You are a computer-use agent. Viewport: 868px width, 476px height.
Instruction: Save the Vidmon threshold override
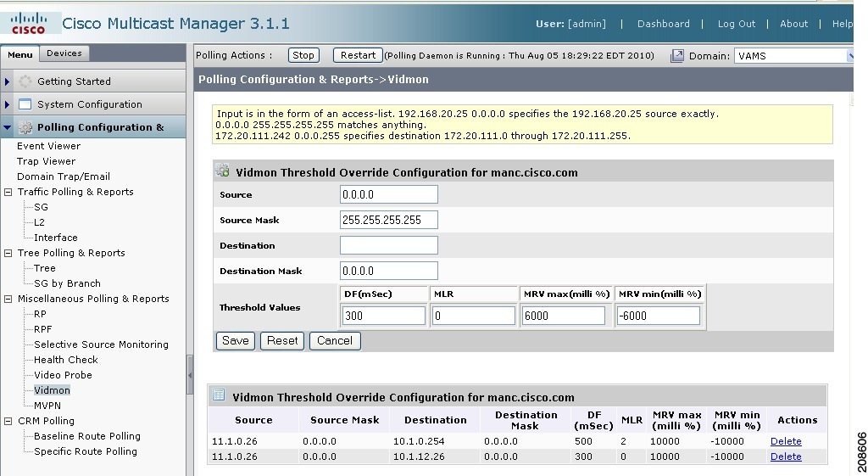tap(236, 341)
